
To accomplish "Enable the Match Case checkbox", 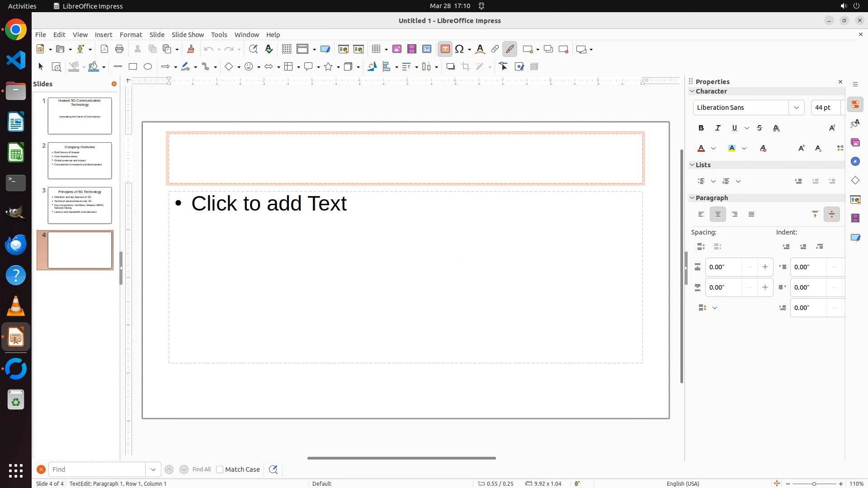I will pyautogui.click(x=220, y=469).
